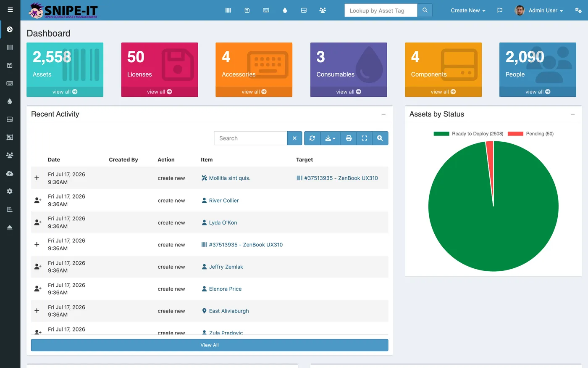Click the Recent Activity Search field
This screenshot has width=588, height=368.
pos(251,138)
